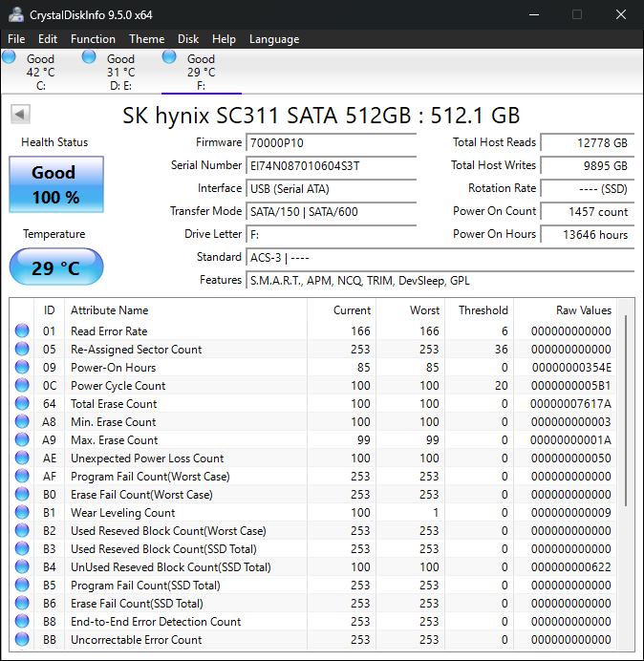Select the Wear Leveling Count row text
This screenshot has width=644, height=661.
[122, 513]
